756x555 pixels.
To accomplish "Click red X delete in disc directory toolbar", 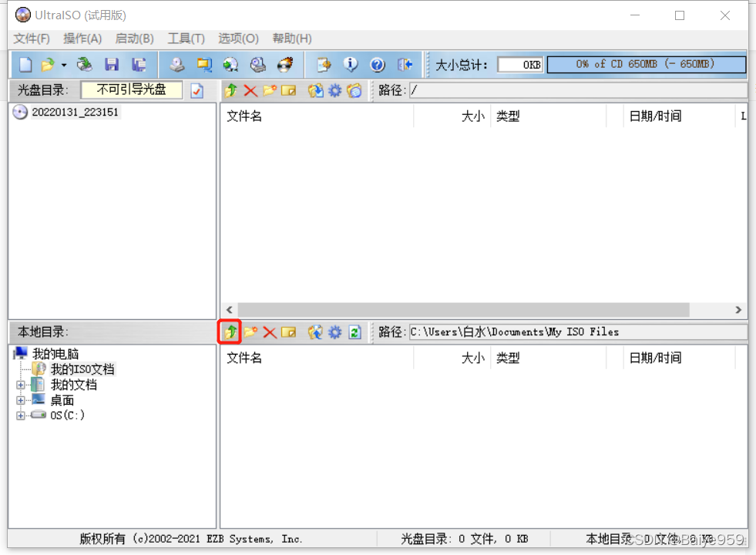I will 250,90.
